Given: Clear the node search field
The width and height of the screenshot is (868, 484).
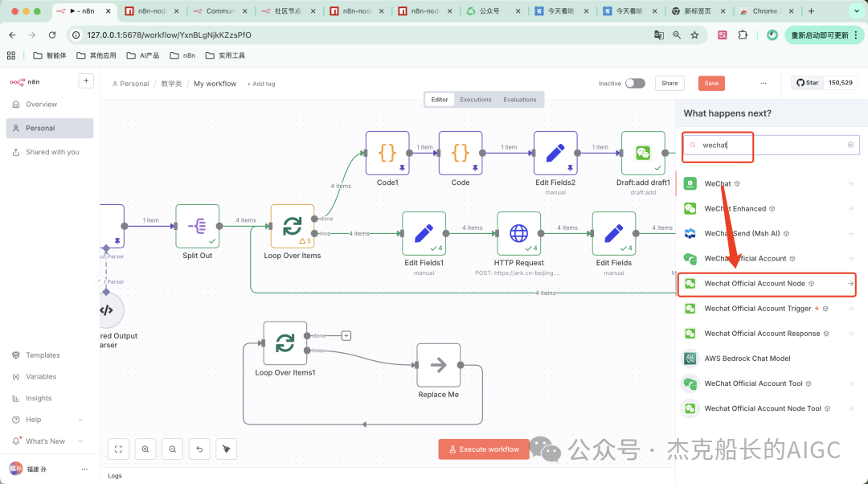Looking at the screenshot, I should point(851,145).
